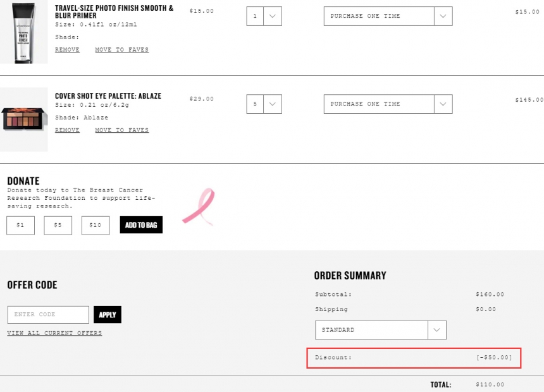Click the pink breast cancer ribbon icon
Screen dimensions: 544x392
pyautogui.click(x=199, y=206)
